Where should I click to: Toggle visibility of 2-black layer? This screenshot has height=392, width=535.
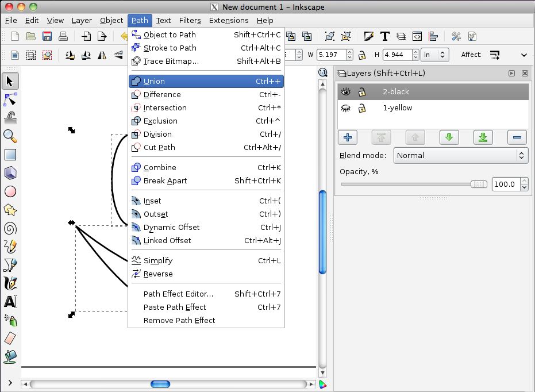[345, 91]
